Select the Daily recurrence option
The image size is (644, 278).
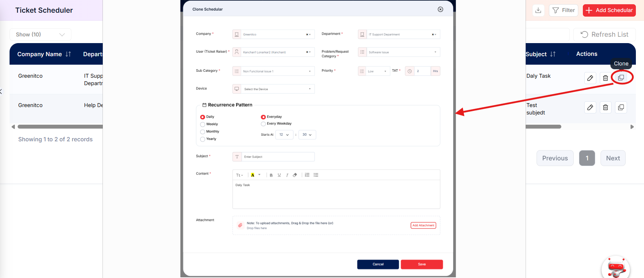coord(203,117)
